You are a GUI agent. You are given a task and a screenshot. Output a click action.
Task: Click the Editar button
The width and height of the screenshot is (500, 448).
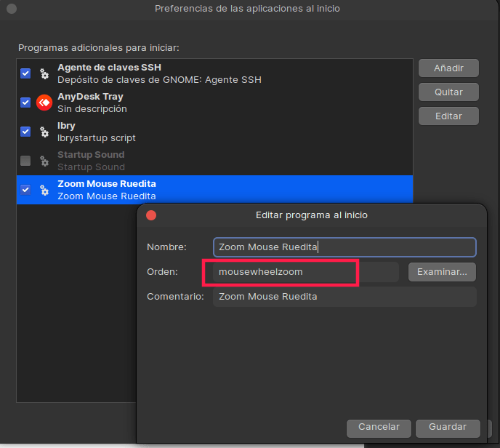(x=448, y=116)
